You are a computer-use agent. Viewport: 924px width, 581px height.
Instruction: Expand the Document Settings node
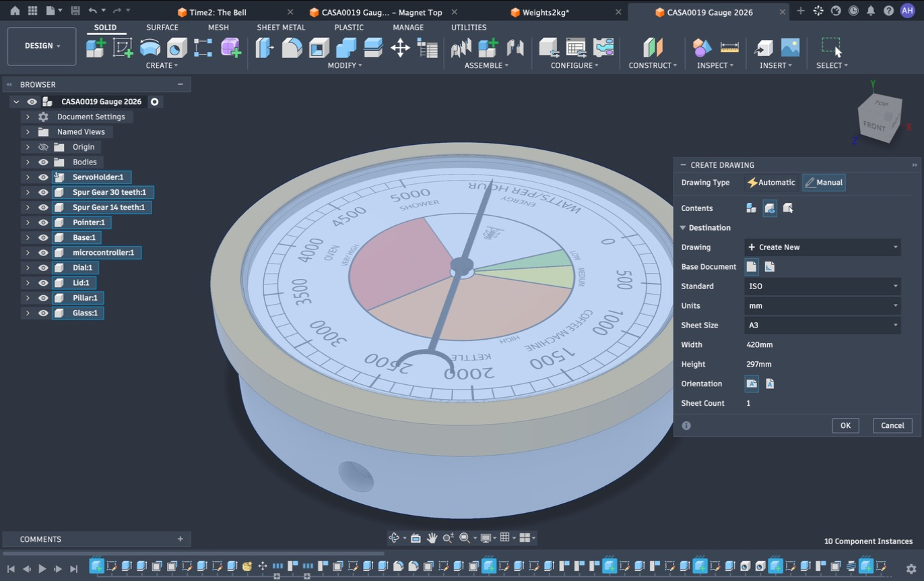point(28,117)
